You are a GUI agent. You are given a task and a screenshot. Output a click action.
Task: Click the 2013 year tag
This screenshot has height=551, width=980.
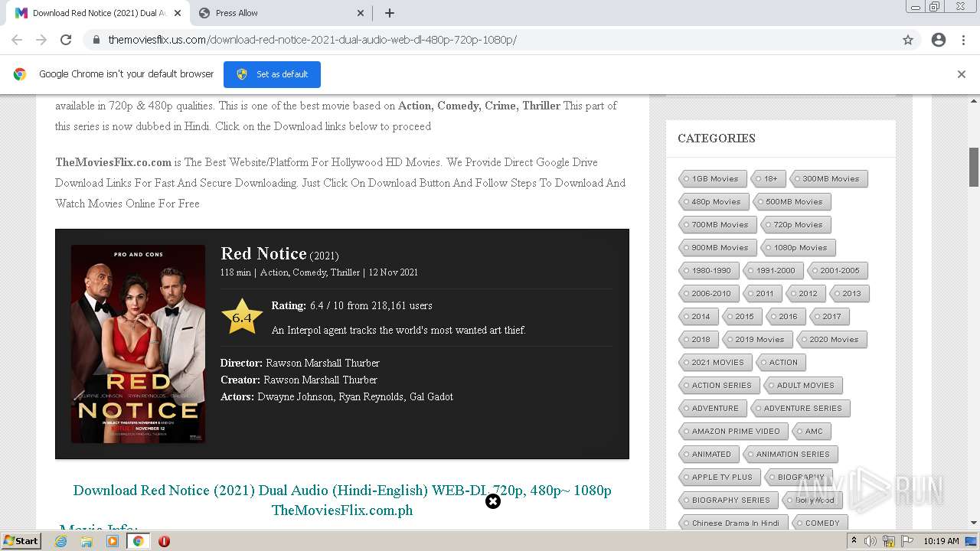tap(850, 294)
